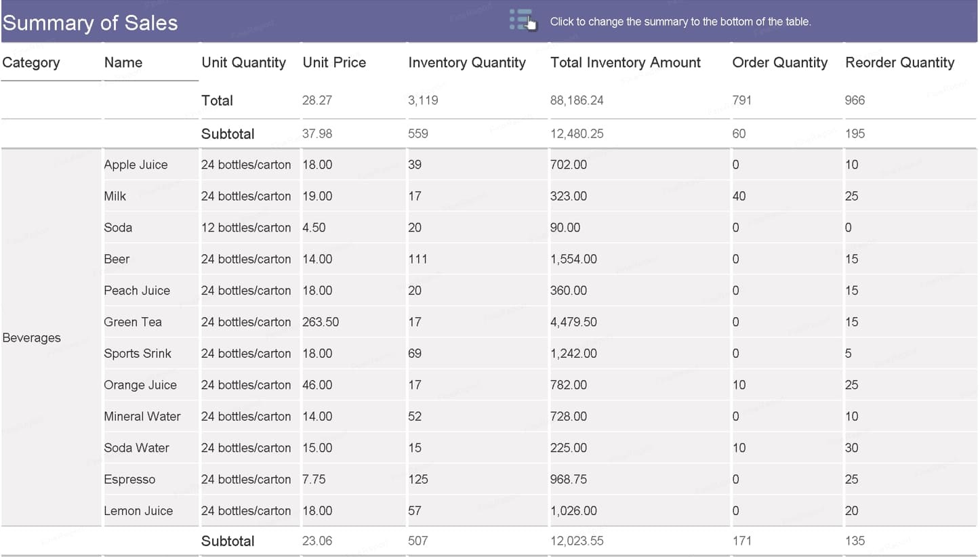Select the Total row label
980x557 pixels.
pyautogui.click(x=217, y=100)
